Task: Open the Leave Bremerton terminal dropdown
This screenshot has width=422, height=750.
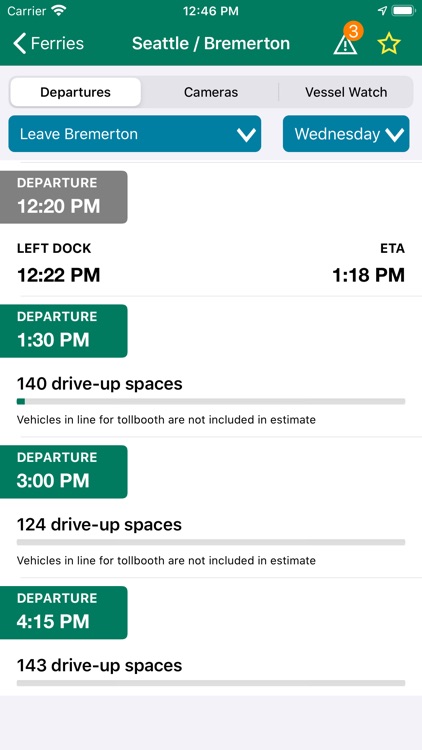Action: point(135,134)
